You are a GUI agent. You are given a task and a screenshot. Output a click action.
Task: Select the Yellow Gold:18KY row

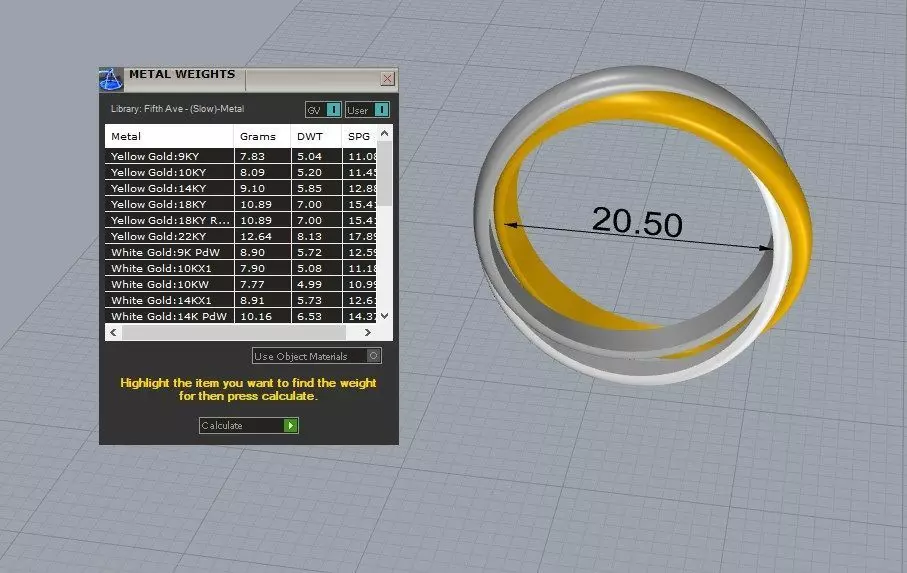241,204
